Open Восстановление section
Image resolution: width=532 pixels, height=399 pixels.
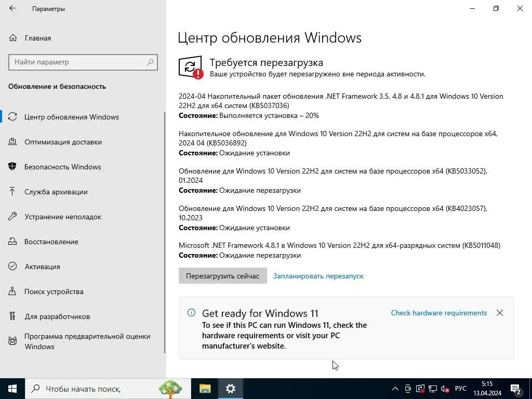[51, 242]
